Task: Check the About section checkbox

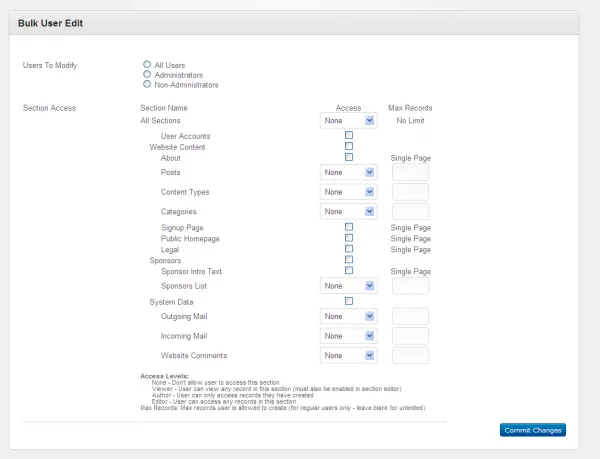Action: (x=349, y=157)
